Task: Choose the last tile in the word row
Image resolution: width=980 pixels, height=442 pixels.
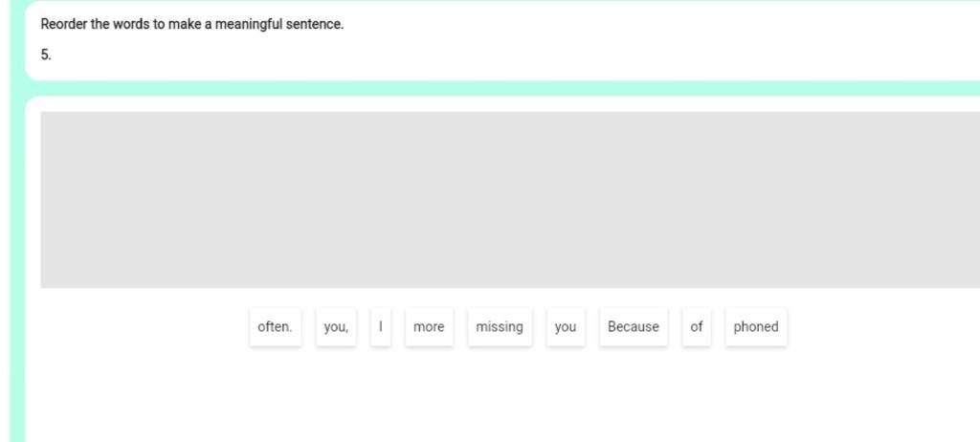Action: [756, 327]
